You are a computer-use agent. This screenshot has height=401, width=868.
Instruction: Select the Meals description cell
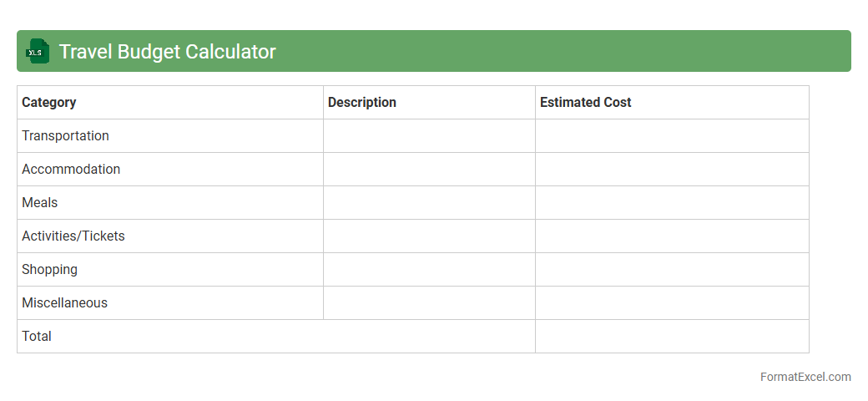[x=429, y=202]
